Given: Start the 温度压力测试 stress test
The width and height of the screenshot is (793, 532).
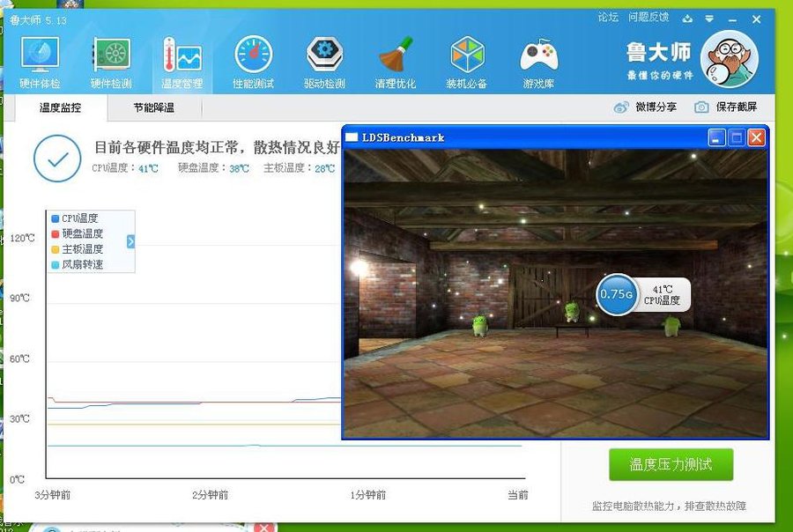Looking at the screenshot, I should point(671,464).
